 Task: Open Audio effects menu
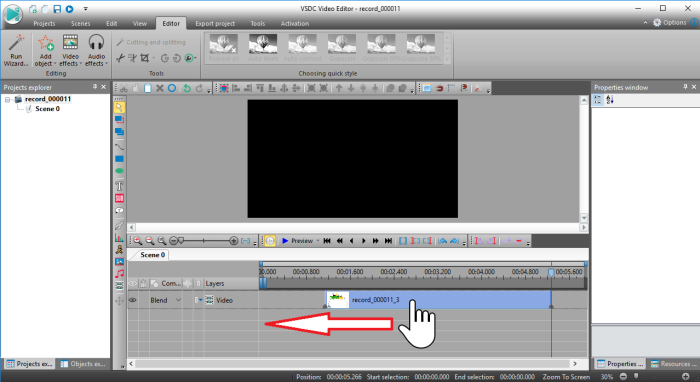coord(96,50)
